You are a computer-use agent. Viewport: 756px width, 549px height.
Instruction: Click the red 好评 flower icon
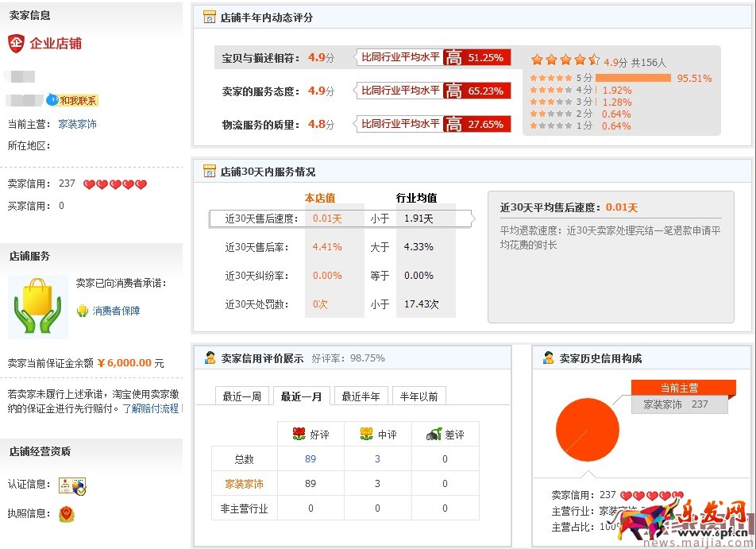tap(299, 433)
